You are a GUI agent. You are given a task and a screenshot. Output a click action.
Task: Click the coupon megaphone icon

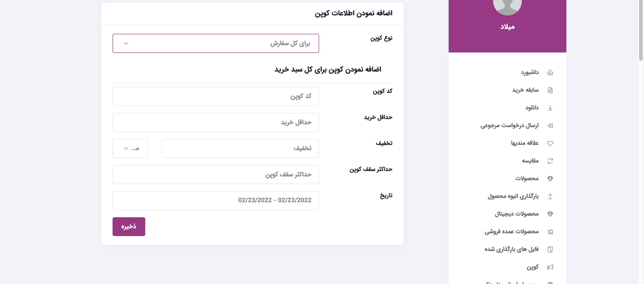(550, 267)
